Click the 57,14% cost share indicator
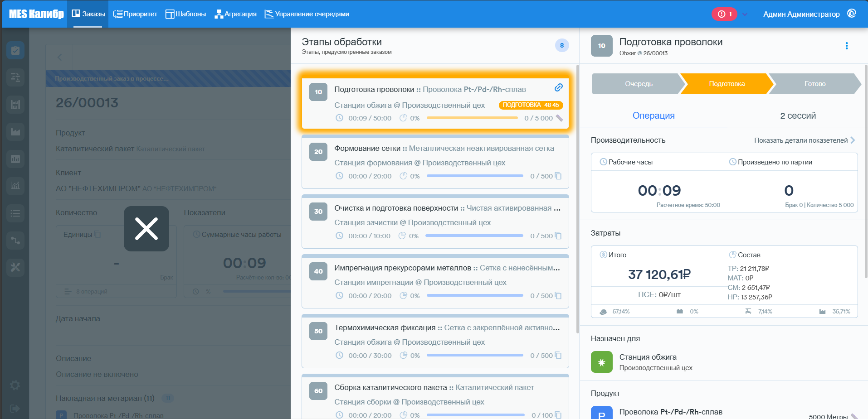 [x=614, y=312]
